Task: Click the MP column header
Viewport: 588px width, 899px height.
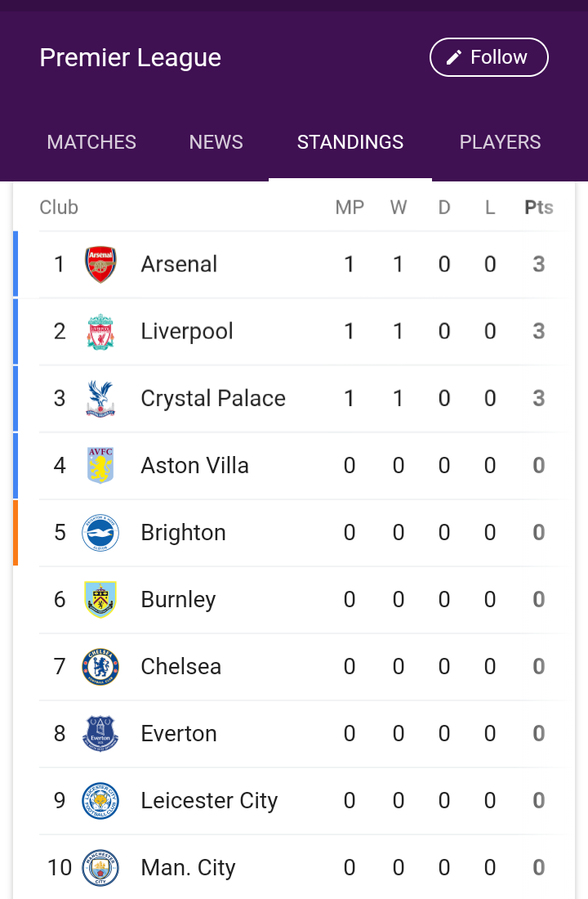Action: [x=350, y=208]
